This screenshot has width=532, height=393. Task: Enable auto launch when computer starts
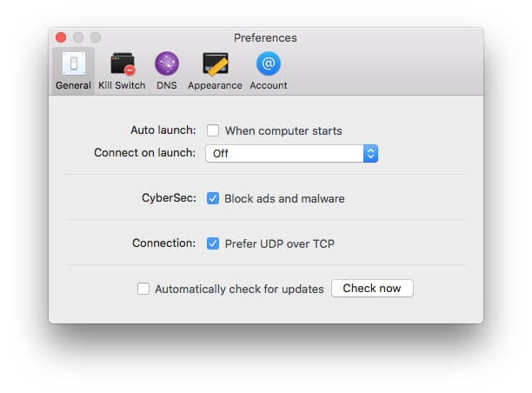tap(213, 130)
